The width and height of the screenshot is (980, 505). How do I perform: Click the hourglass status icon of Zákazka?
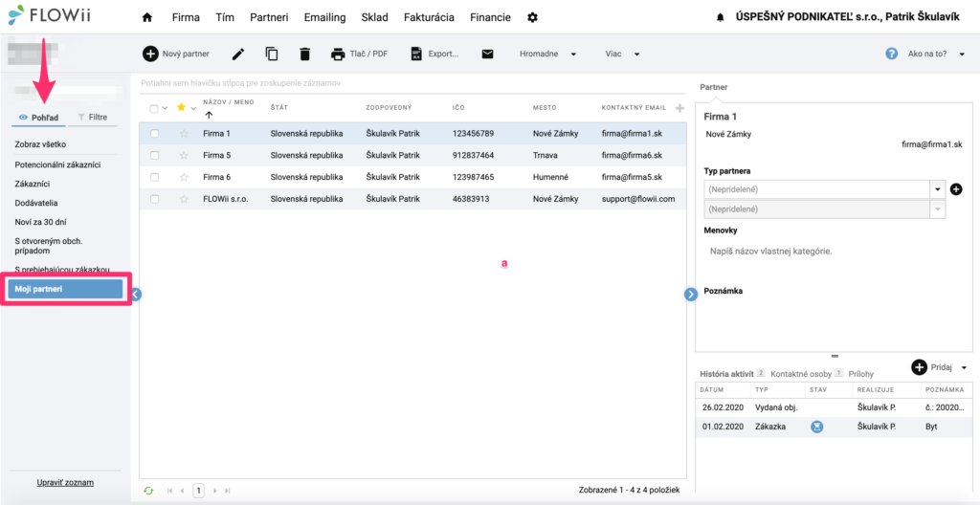(x=817, y=427)
